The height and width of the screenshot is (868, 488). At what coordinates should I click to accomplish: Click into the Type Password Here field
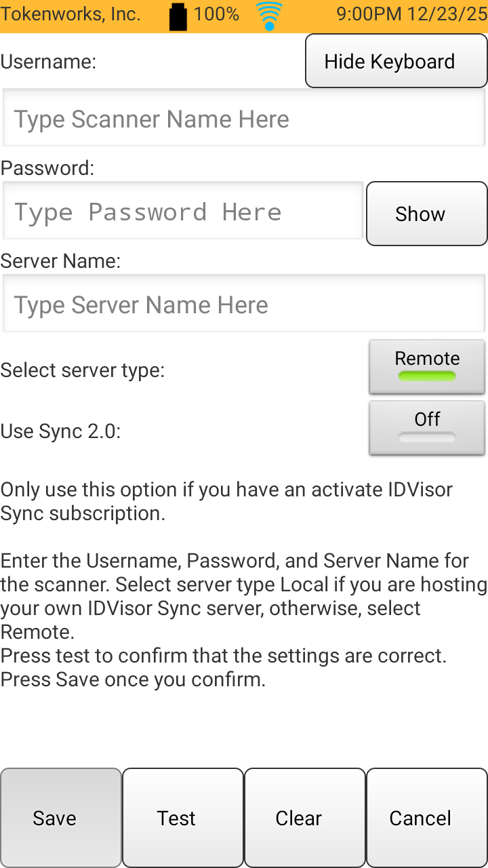[x=183, y=212]
